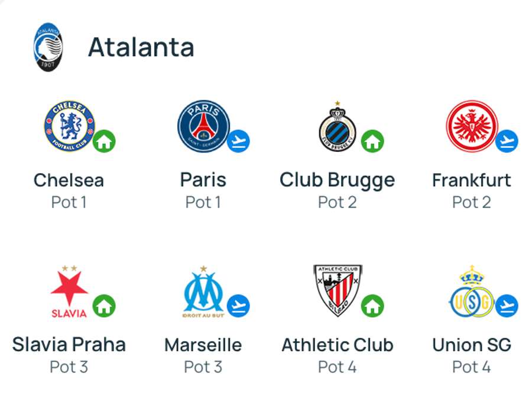
Task: Click the home icon beside Slavia Praha
Action: click(x=104, y=306)
